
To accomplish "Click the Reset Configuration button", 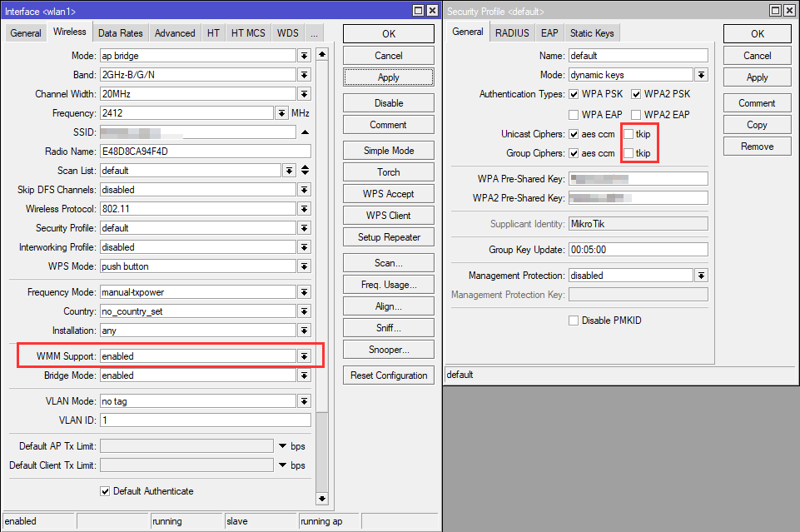I will click(389, 375).
